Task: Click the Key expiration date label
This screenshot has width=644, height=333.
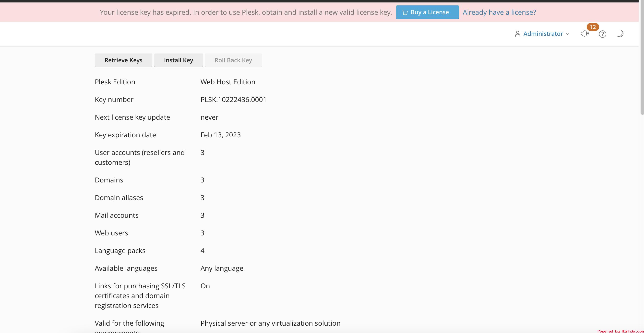Action: point(125,135)
